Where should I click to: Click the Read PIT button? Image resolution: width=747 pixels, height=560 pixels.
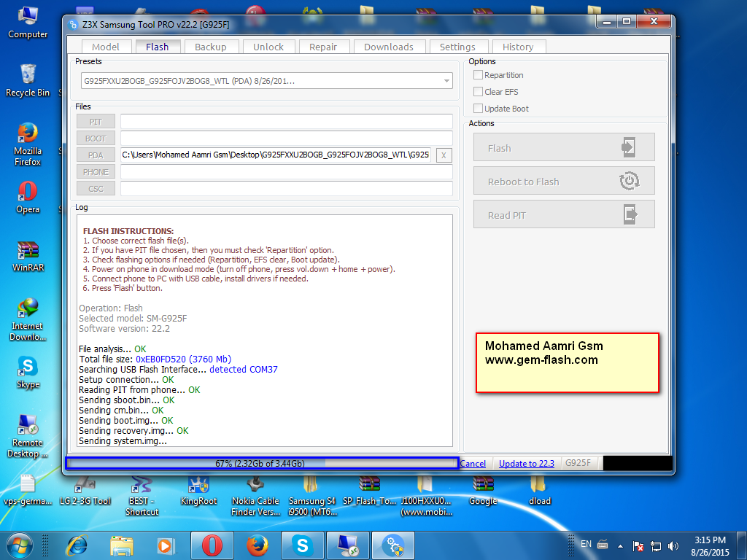tap(564, 214)
